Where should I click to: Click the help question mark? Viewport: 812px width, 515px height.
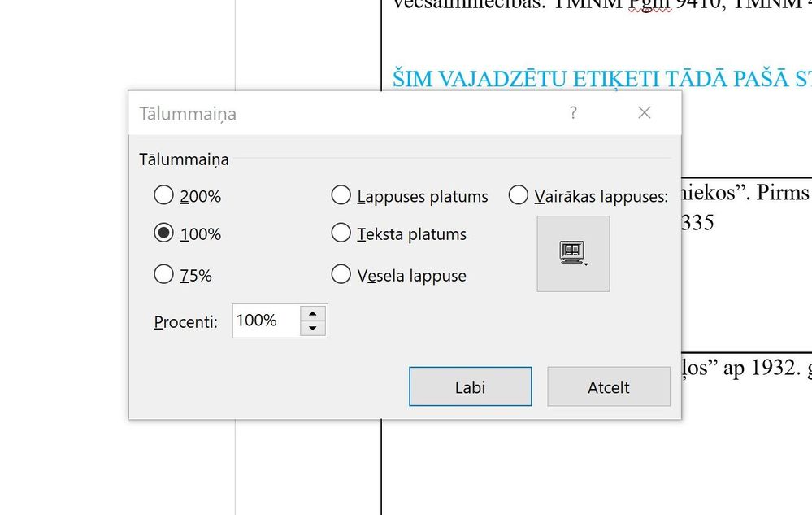click(x=573, y=113)
